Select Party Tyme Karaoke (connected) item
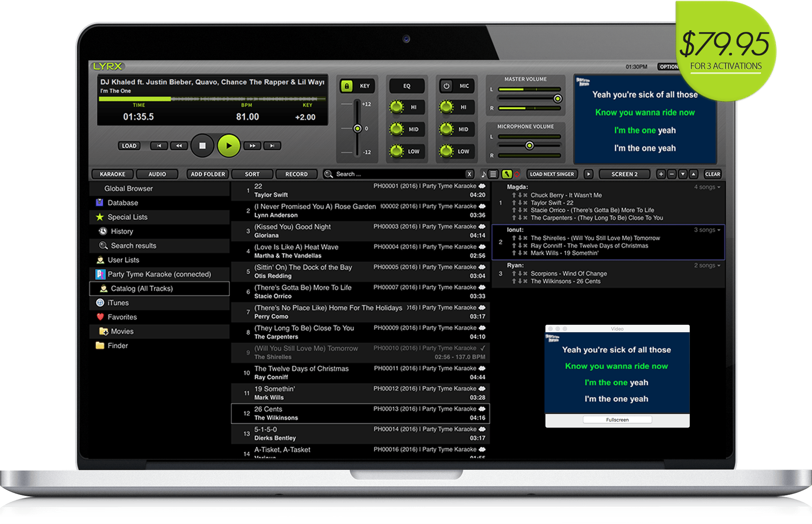The width and height of the screenshot is (812, 524). [x=159, y=274]
